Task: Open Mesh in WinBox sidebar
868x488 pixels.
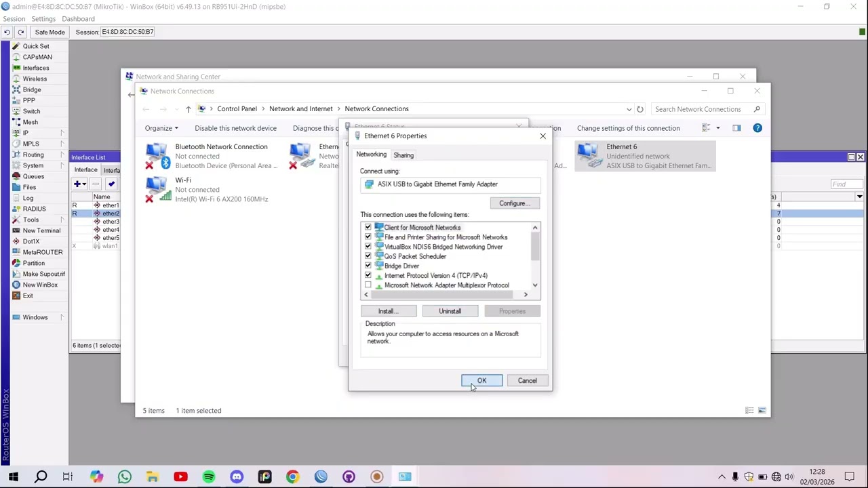Action: (30, 122)
